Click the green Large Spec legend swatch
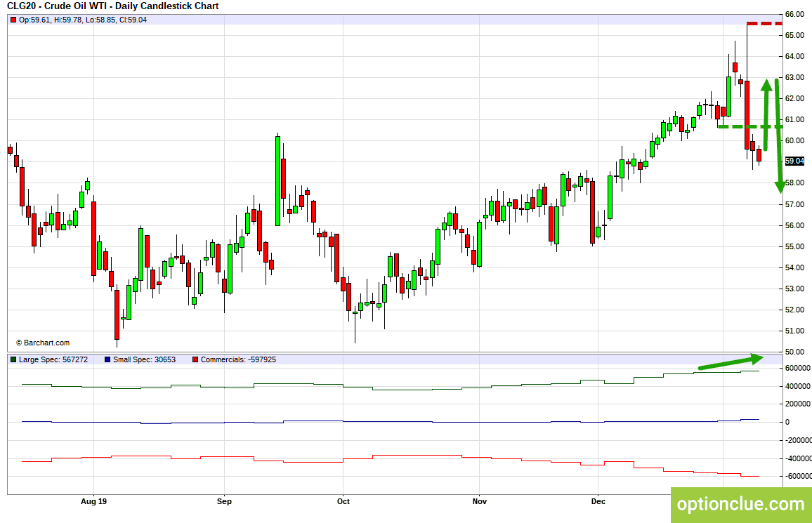 [13, 359]
